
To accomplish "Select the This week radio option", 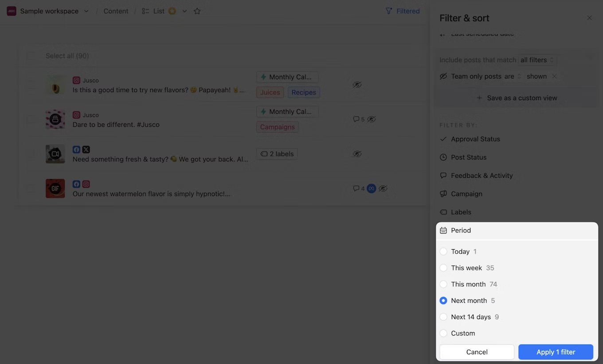I will click(443, 268).
